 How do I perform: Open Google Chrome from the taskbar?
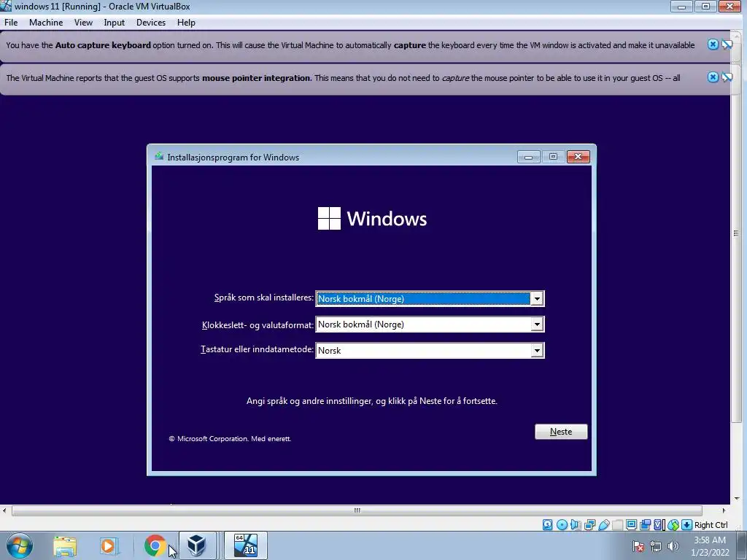[x=155, y=545]
